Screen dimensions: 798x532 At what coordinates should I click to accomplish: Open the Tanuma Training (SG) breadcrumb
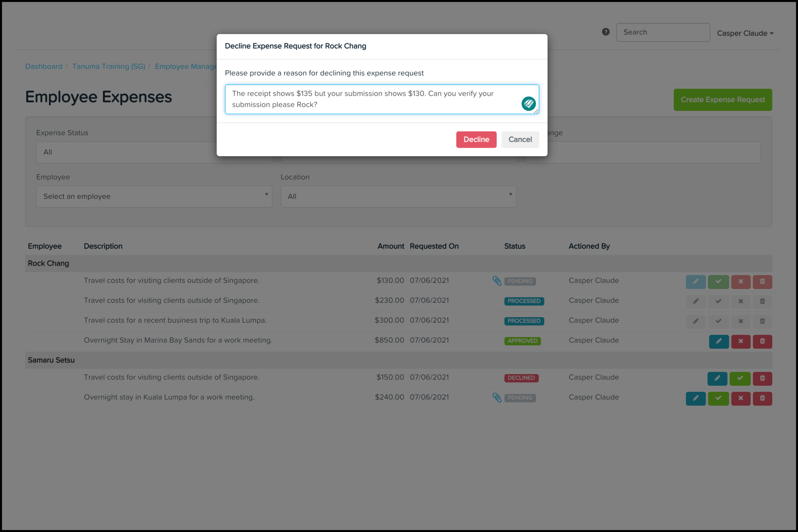109,66
